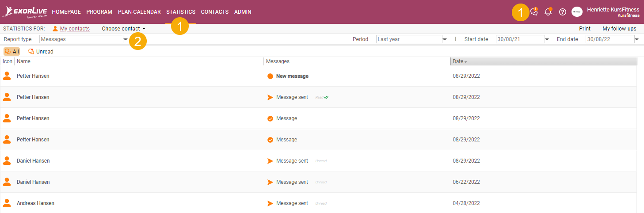Expand the Choose contact dropdown

coord(123,29)
